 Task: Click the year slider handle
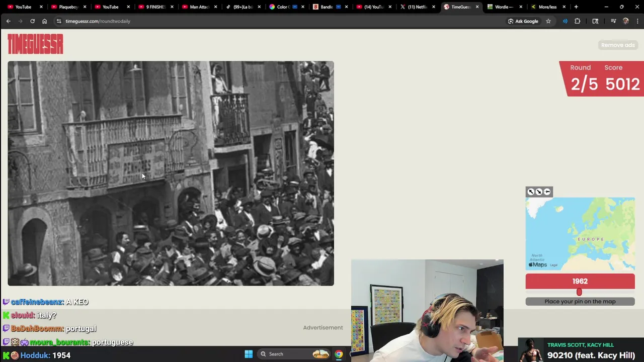(x=579, y=292)
